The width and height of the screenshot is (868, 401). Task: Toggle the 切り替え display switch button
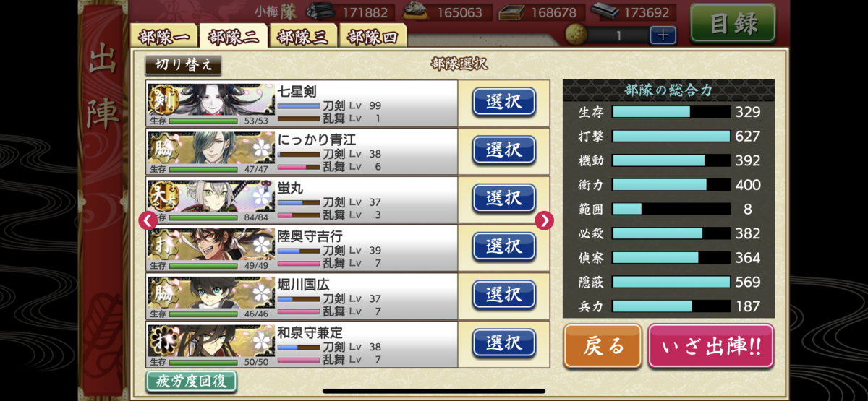(x=184, y=64)
